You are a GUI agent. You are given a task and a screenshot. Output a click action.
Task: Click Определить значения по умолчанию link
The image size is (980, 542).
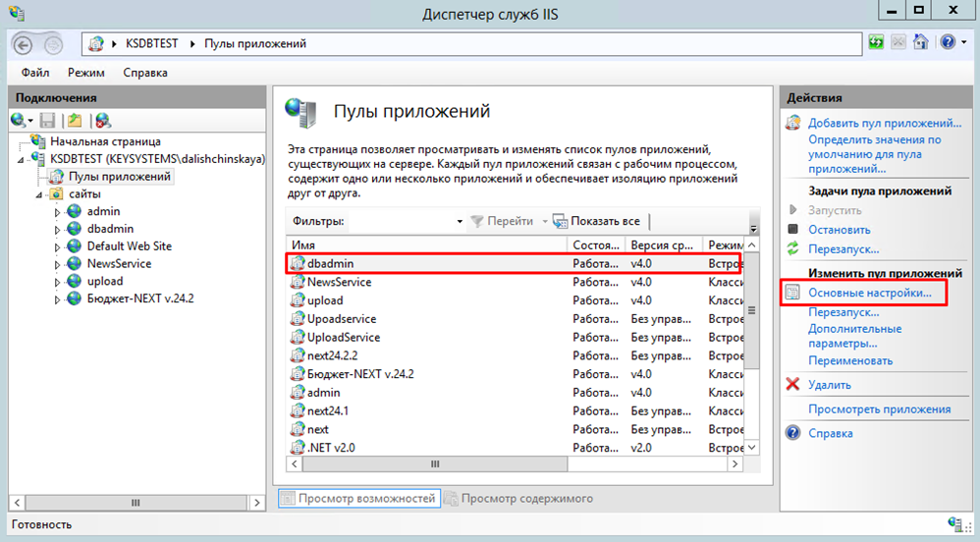pyautogui.click(x=874, y=154)
